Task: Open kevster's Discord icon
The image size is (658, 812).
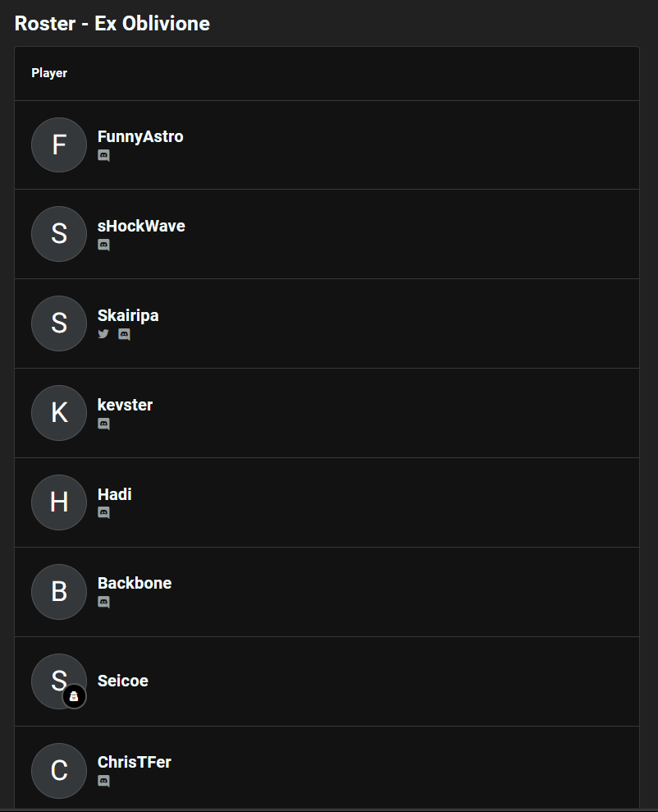Action: coord(103,424)
